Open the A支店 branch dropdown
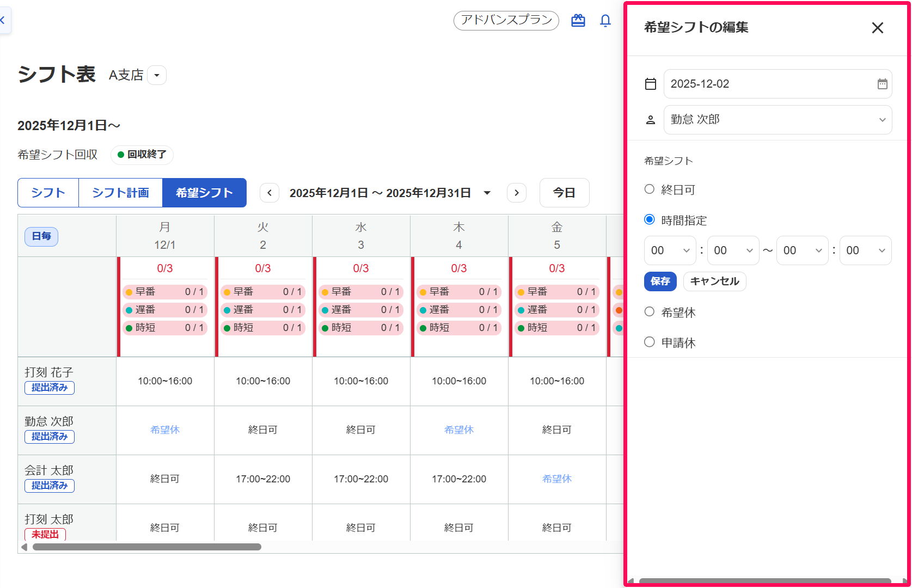The image size is (912, 588). pyautogui.click(x=157, y=75)
